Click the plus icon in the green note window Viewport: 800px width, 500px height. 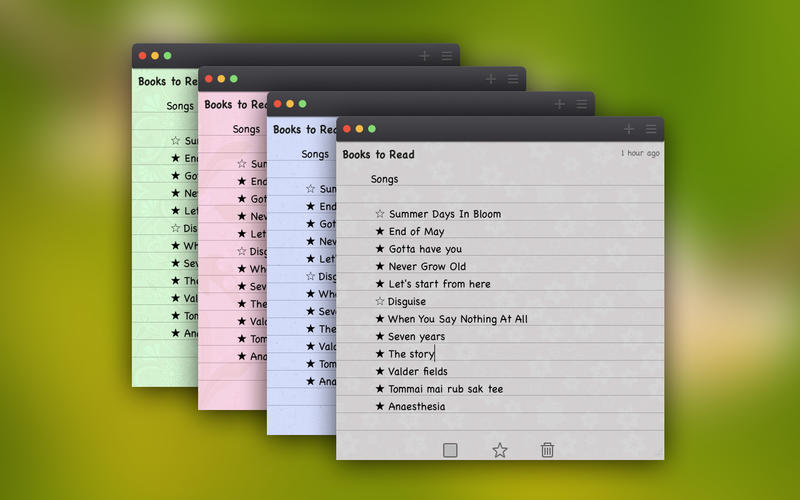(x=424, y=56)
